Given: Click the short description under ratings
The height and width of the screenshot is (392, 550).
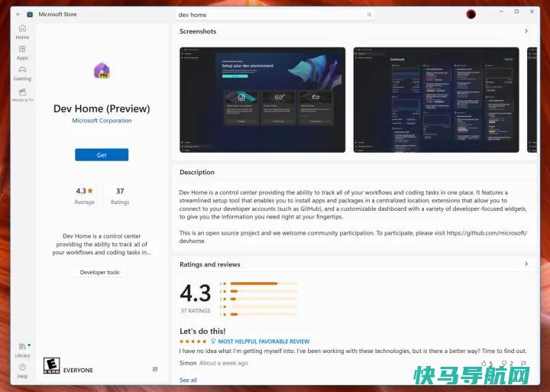Looking at the screenshot, I should [102, 245].
